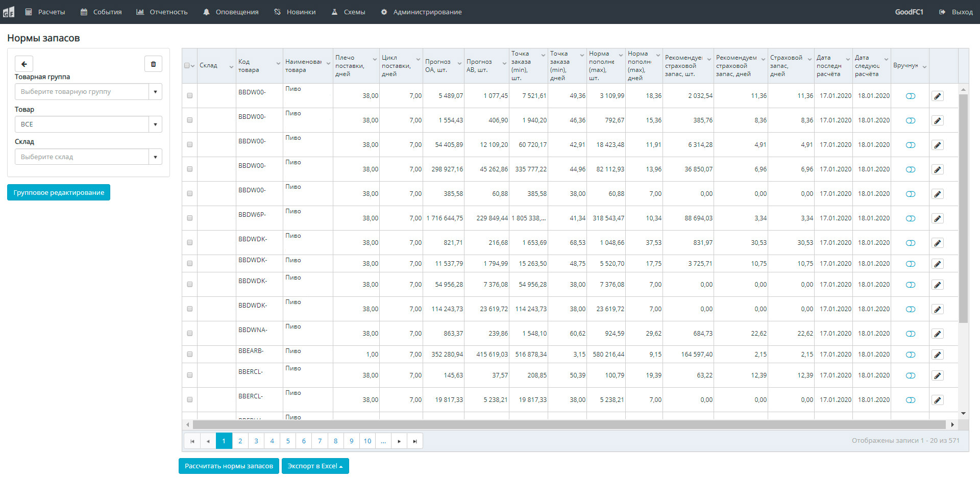Open the Наименование товара column menu
Viewport: 980px width, 480px height.
click(328, 63)
